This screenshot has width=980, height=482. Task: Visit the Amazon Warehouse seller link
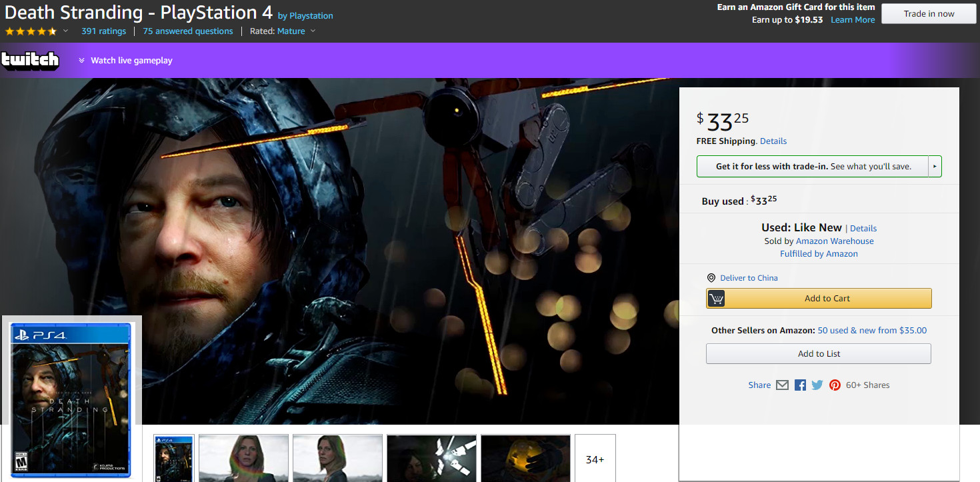click(x=835, y=241)
